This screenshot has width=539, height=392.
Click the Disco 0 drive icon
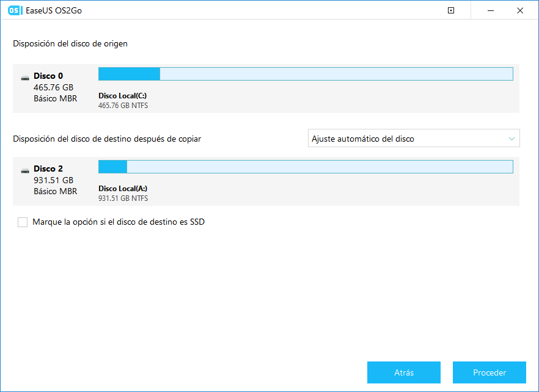[25, 78]
